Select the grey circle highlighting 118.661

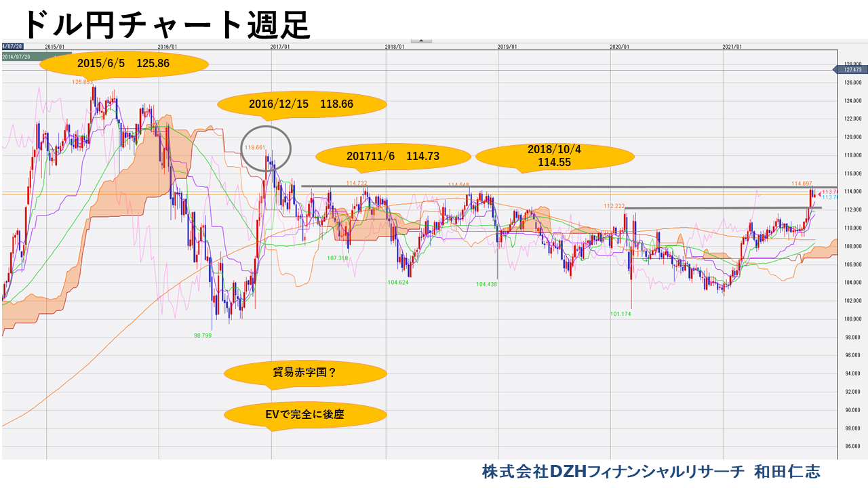pos(267,148)
